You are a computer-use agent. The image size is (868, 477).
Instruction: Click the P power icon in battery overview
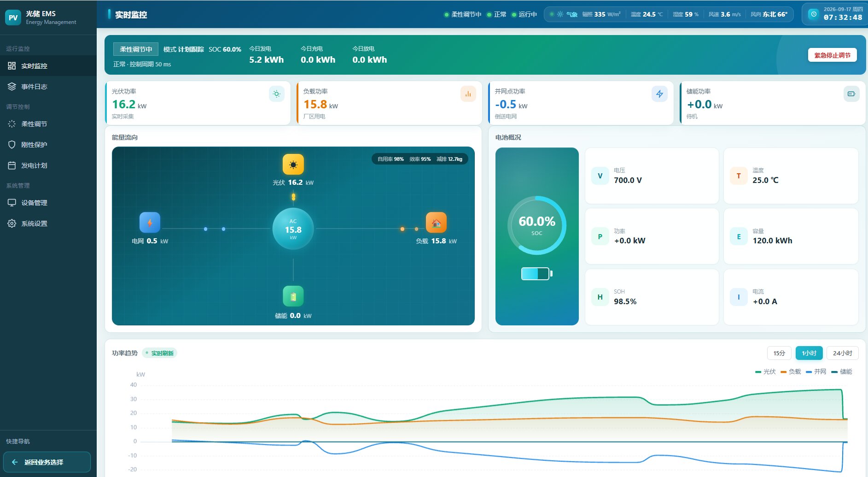tap(600, 236)
